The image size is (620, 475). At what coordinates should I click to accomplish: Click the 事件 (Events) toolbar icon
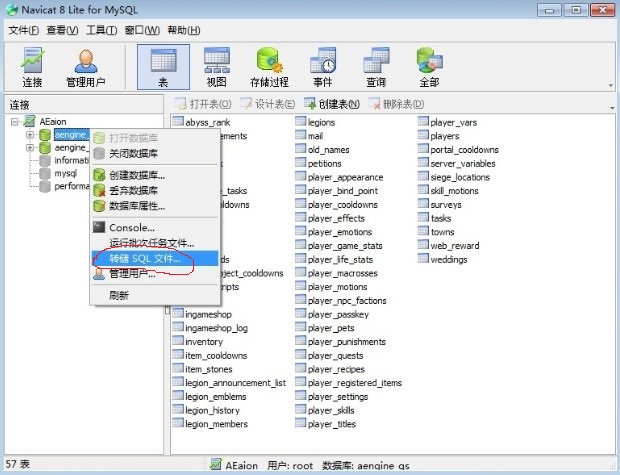tap(323, 67)
